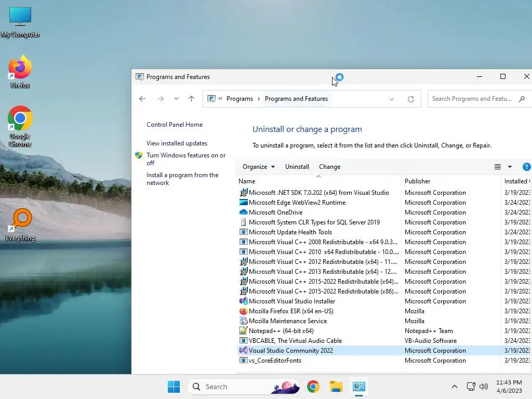Screen dimensions: 532x399
Task: Select Visual Studio Community 2022 icon
Action: [243, 350]
